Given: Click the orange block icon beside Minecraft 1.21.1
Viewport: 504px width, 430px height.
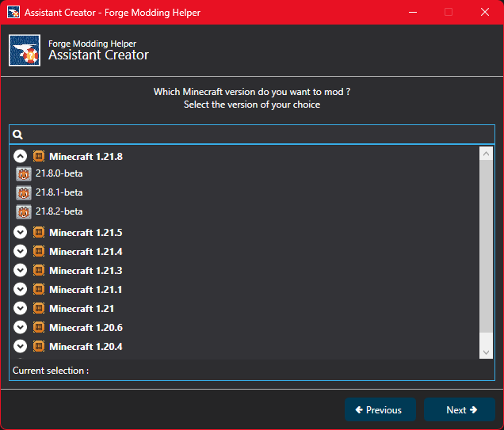Looking at the screenshot, I should point(39,289).
